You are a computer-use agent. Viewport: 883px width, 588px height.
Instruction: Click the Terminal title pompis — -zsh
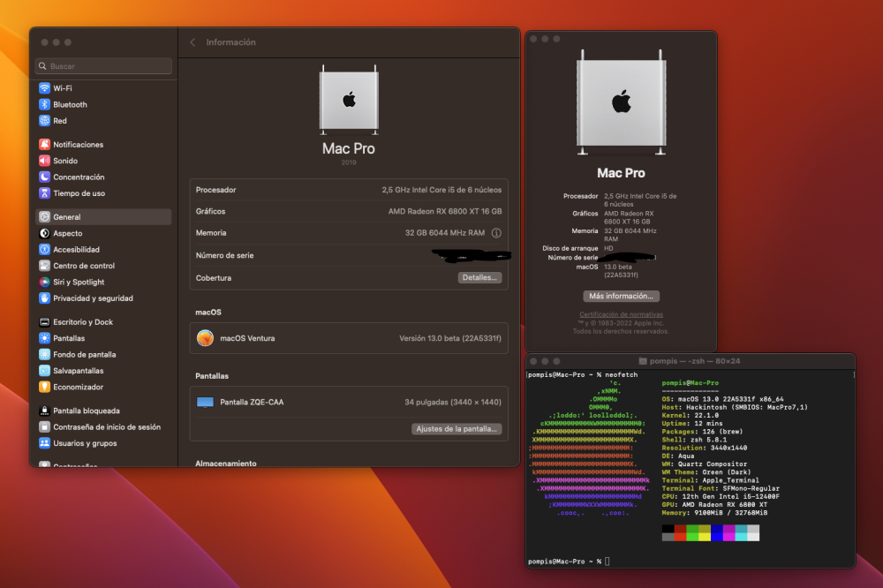694,362
